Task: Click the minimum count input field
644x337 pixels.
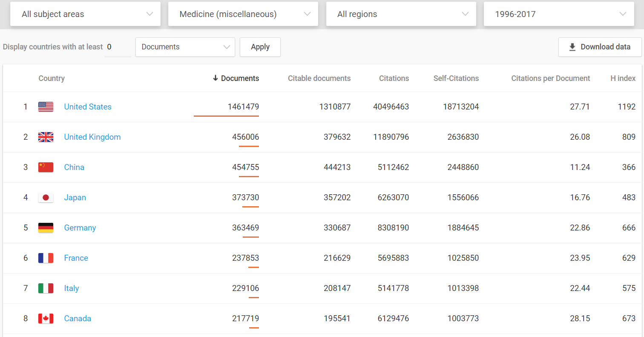Action: [118, 47]
